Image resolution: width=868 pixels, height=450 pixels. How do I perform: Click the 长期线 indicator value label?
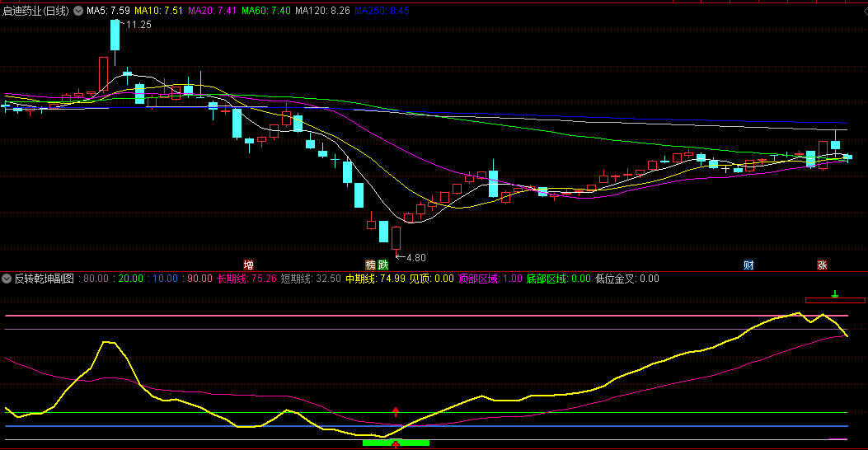point(246,279)
